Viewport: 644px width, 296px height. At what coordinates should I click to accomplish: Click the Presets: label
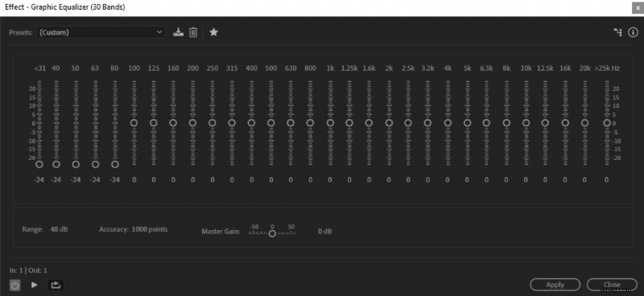[x=21, y=32]
